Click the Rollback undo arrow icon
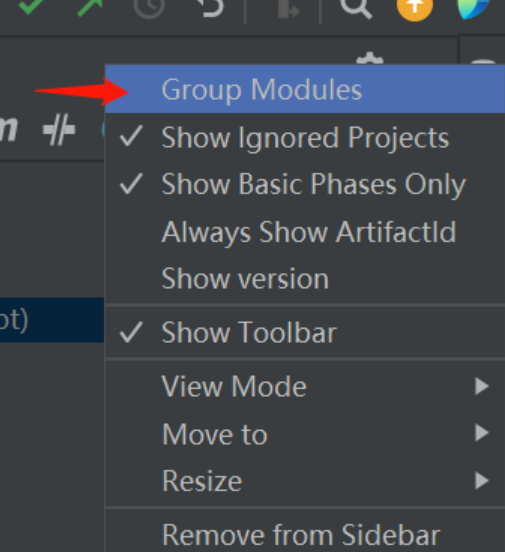505x552 pixels. click(x=210, y=7)
